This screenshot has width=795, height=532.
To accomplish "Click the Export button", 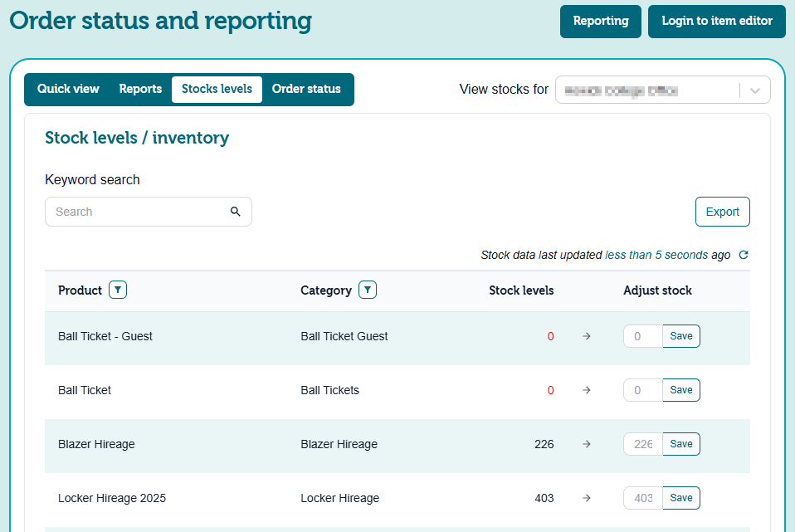I will tap(722, 212).
